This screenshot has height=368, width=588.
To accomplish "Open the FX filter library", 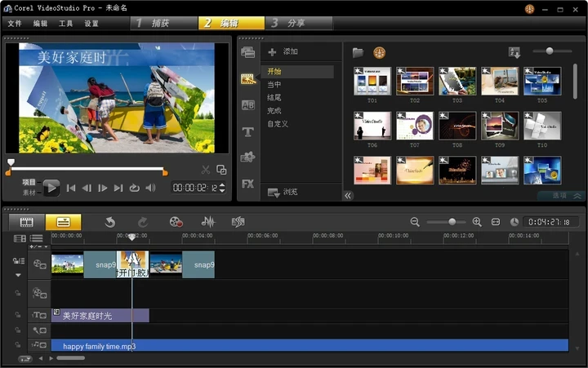I will [x=247, y=184].
